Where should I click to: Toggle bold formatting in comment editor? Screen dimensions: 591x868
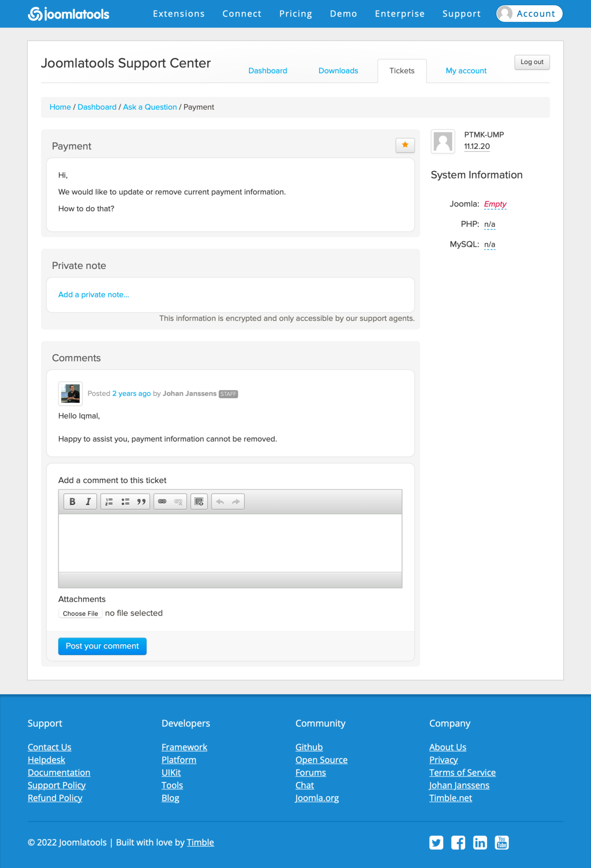[72, 501]
